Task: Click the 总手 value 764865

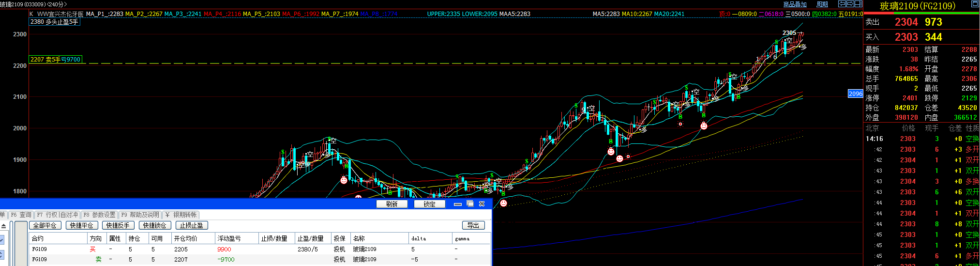Action: coord(906,78)
